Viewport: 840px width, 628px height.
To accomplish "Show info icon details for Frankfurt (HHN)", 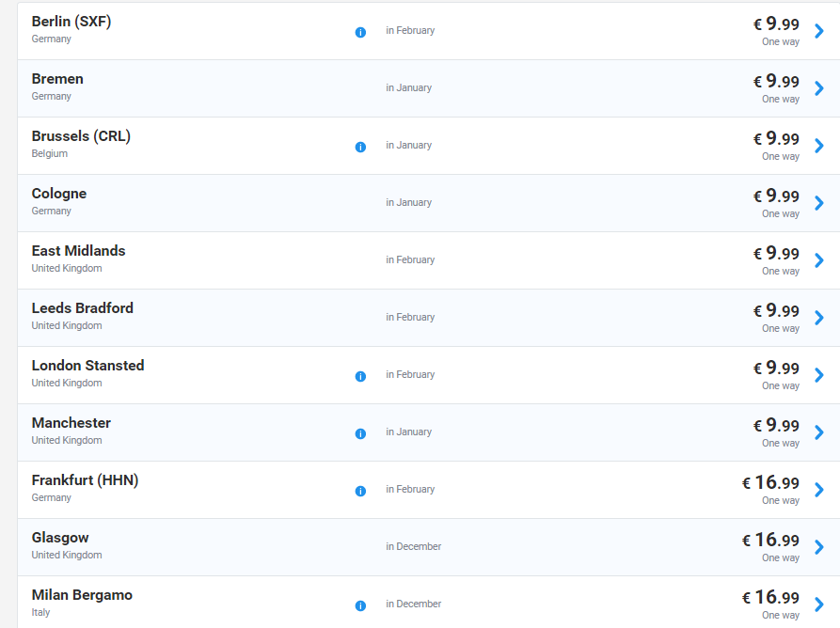I will coord(360,491).
